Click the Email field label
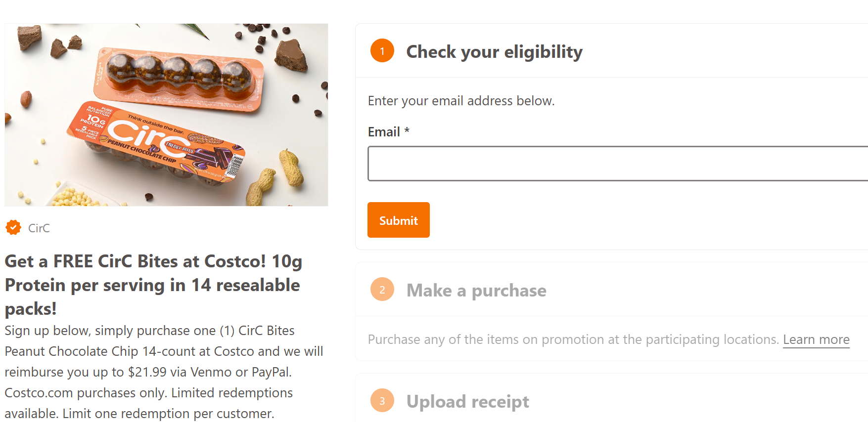Screen dimensions: 868x422 [384, 132]
